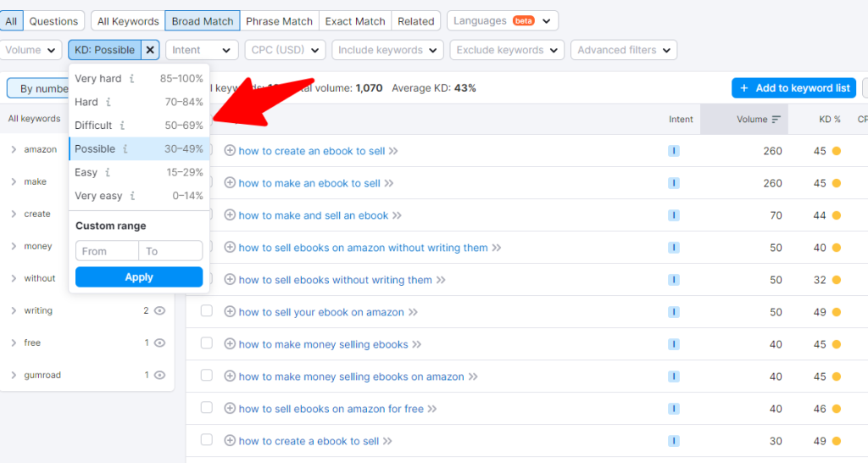Check box for 'how to make money selling ebooks on amazon'
Screen dimensions: 868x463
[207, 375]
